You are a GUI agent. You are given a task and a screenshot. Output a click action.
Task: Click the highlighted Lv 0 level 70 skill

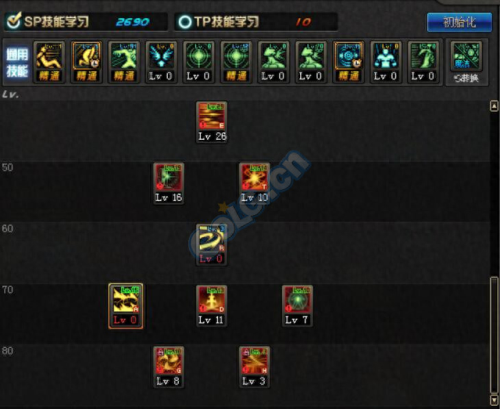[126, 306]
